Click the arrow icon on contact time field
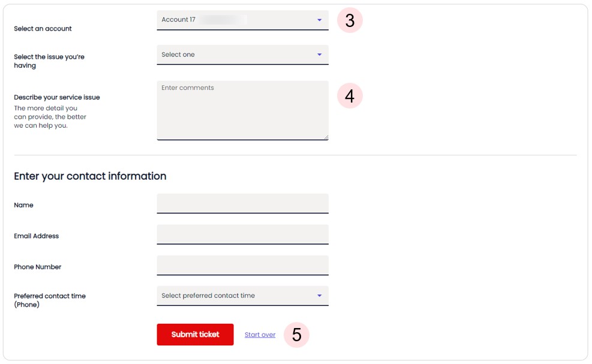The width and height of the screenshot is (592, 364). click(x=320, y=295)
